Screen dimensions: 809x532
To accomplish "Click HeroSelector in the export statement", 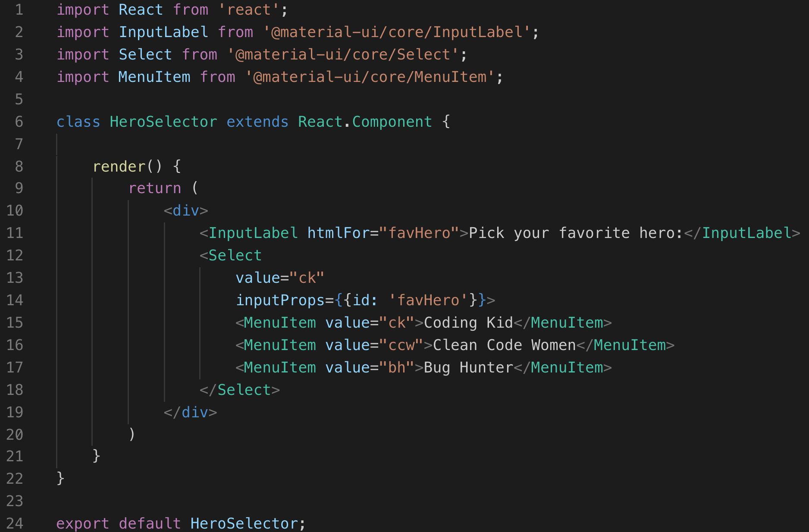I will pyautogui.click(x=244, y=523).
